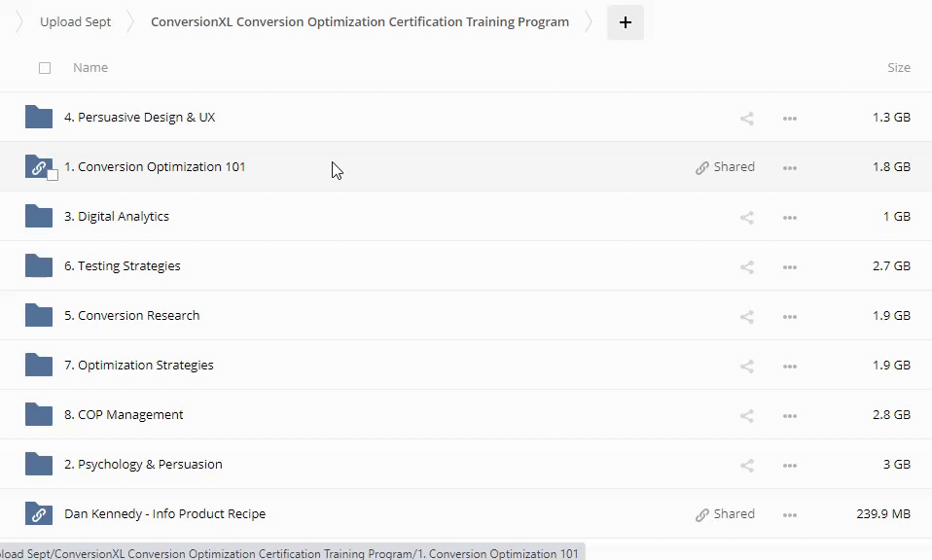Open more options for 8. COP Management

[x=790, y=416]
